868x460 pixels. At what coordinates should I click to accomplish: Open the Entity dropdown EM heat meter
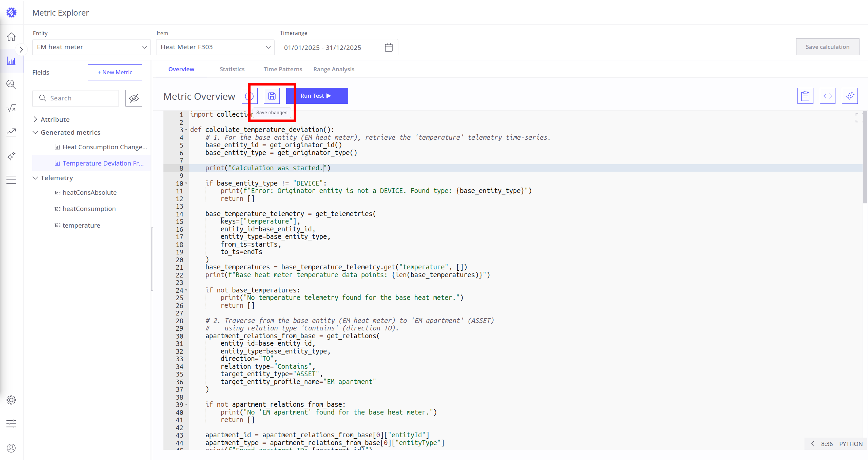(x=92, y=47)
